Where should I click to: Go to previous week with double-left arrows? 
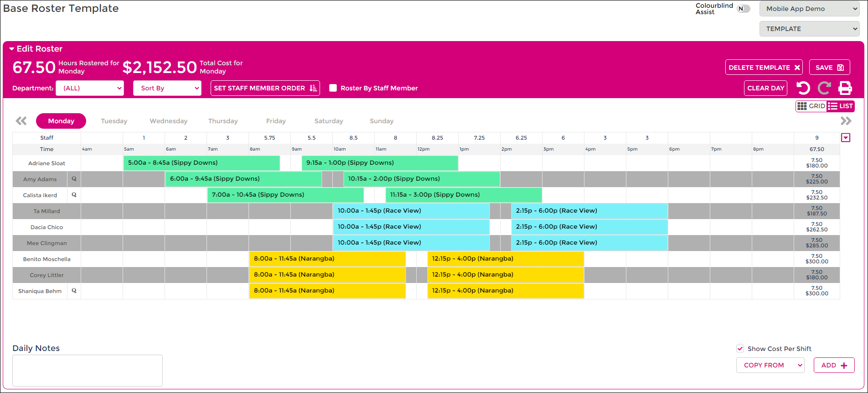point(21,121)
